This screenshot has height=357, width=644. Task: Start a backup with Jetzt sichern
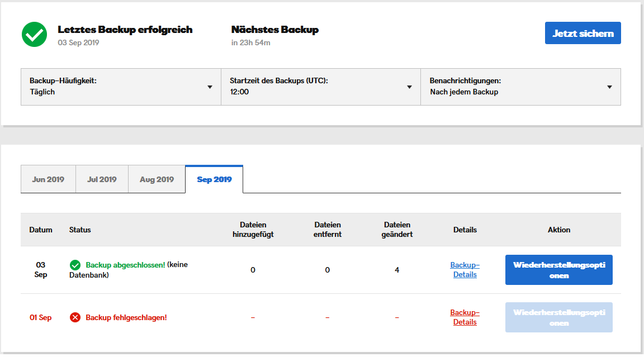point(583,33)
